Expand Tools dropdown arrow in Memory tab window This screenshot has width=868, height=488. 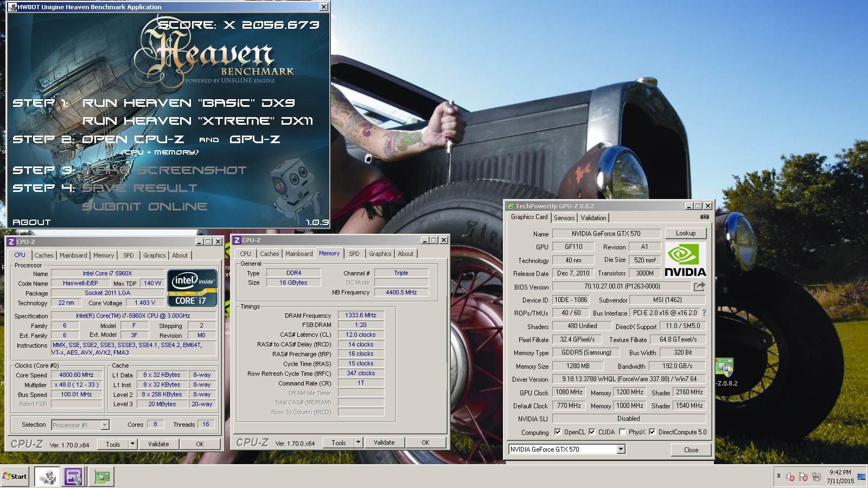pos(358,442)
